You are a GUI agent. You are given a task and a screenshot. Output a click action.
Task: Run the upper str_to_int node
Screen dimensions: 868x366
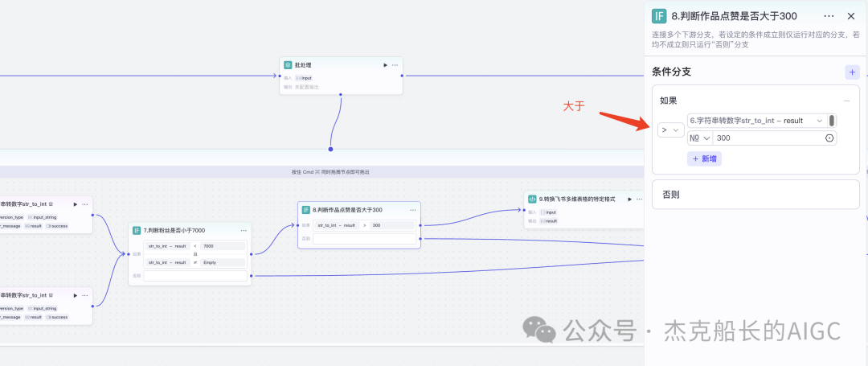pyautogui.click(x=76, y=204)
